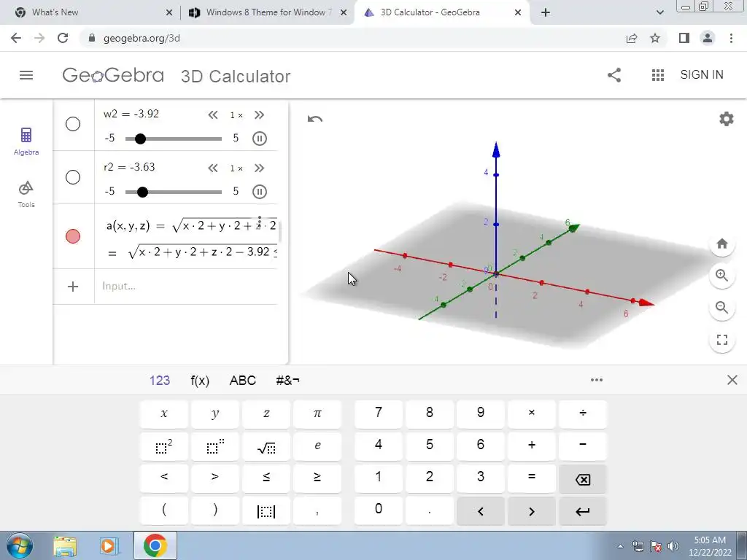Tap the division key
747x560 pixels.
click(x=583, y=413)
